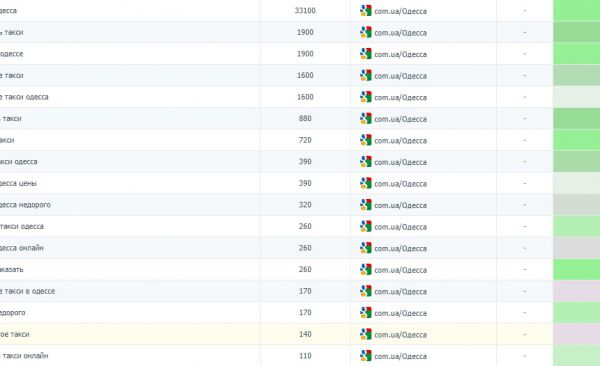This screenshot has width=600, height=366.
Task: Select the 110 volume cell
Action: [x=305, y=356]
